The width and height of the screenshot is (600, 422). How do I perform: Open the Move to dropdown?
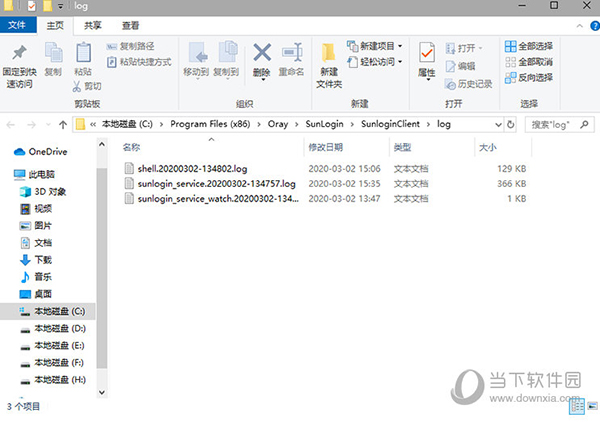[x=196, y=60]
